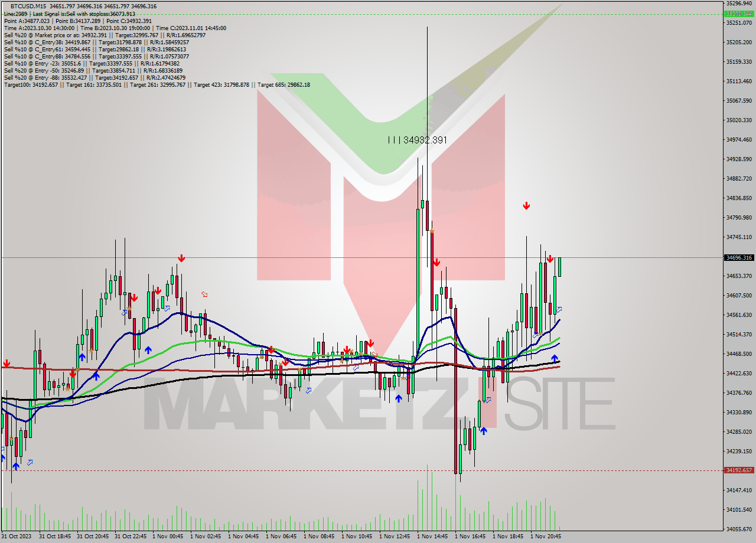This screenshot has width=756, height=543.
Task: Click the 35020.330 price axis label
Action: [739, 120]
